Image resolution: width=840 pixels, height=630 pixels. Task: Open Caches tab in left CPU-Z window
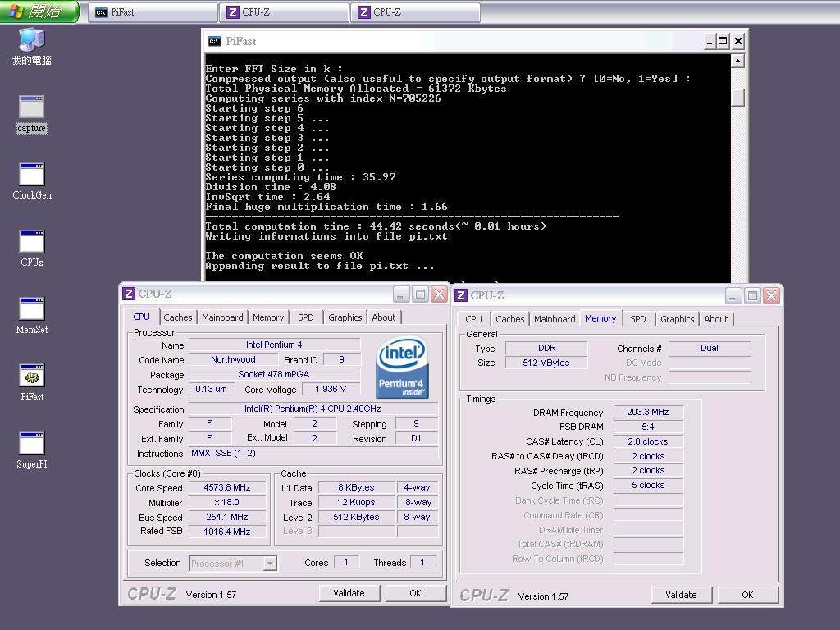click(178, 317)
